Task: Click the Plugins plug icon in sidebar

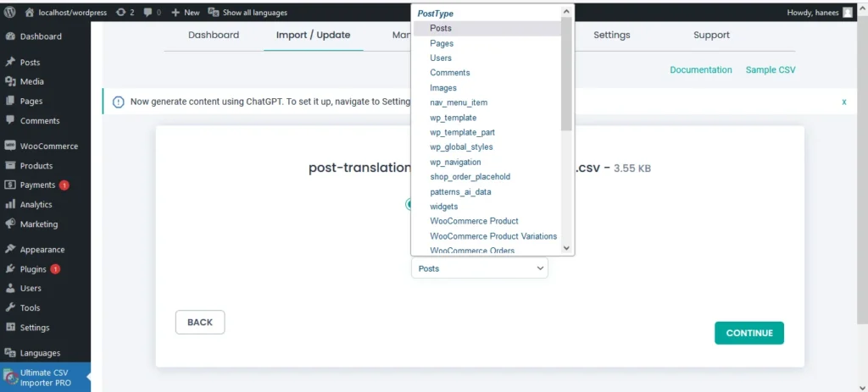Action: [x=10, y=269]
